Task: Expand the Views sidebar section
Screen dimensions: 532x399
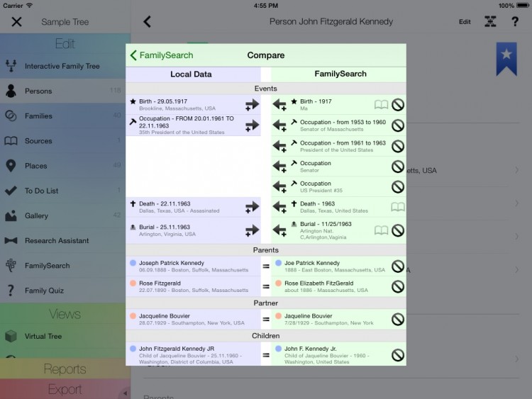Action: pos(65,314)
